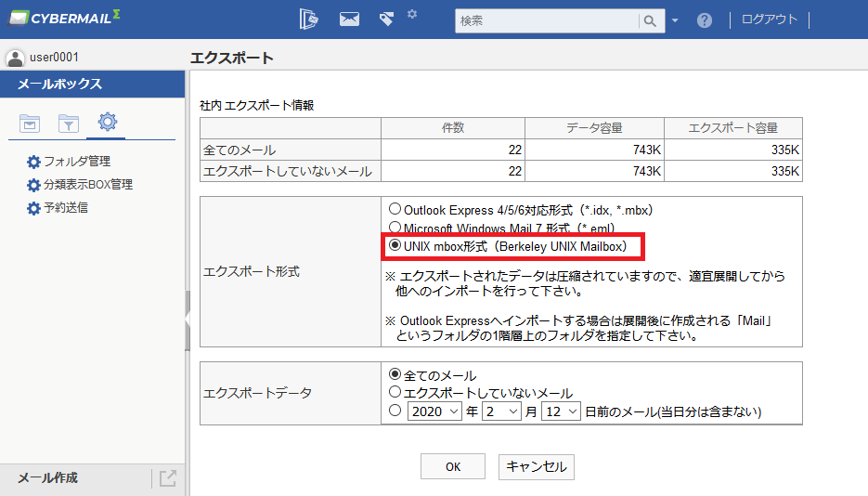The height and width of the screenshot is (496, 868).
Task: Expand the year 2020 dropdown
Action: click(434, 411)
